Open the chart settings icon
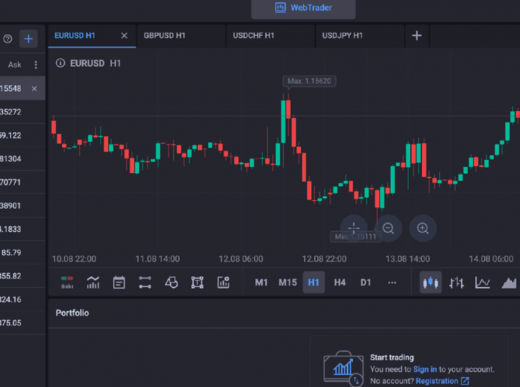 pyautogui.click(x=223, y=283)
